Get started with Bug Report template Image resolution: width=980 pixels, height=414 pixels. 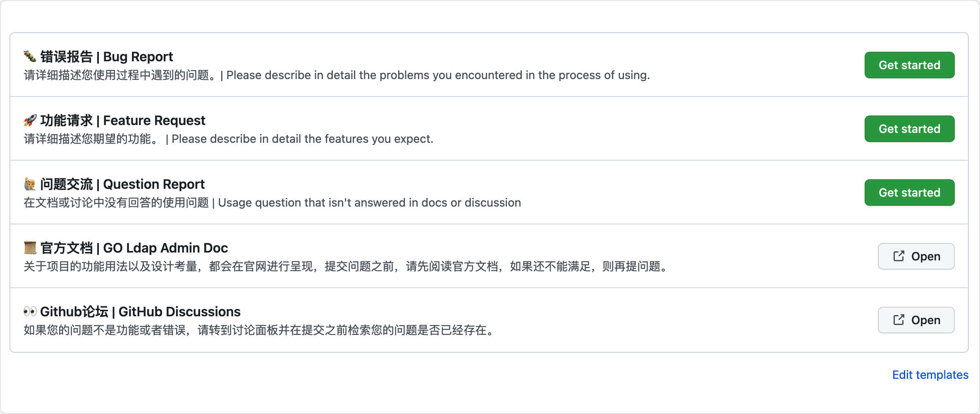point(909,65)
